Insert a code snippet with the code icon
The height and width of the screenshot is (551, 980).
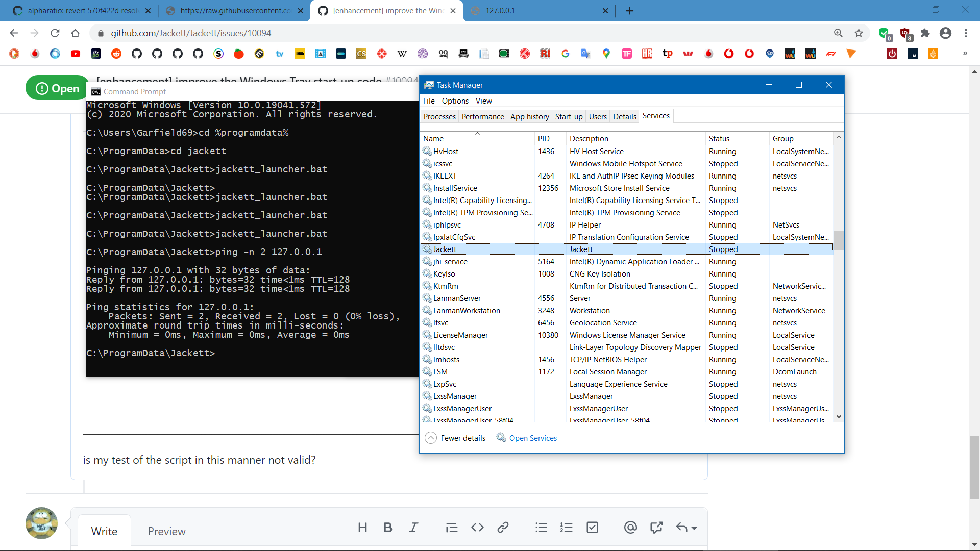[477, 528]
